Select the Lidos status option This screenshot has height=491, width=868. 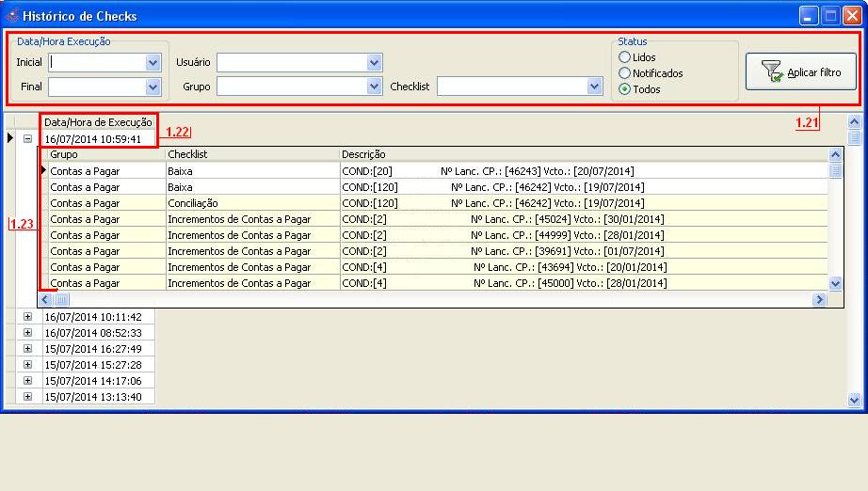coord(624,57)
